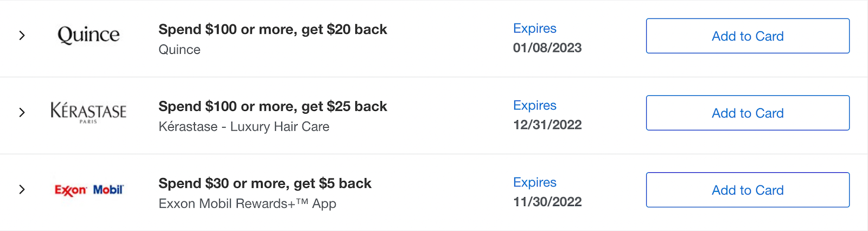Expand the Exxon Mobil offer chevron

(x=22, y=190)
